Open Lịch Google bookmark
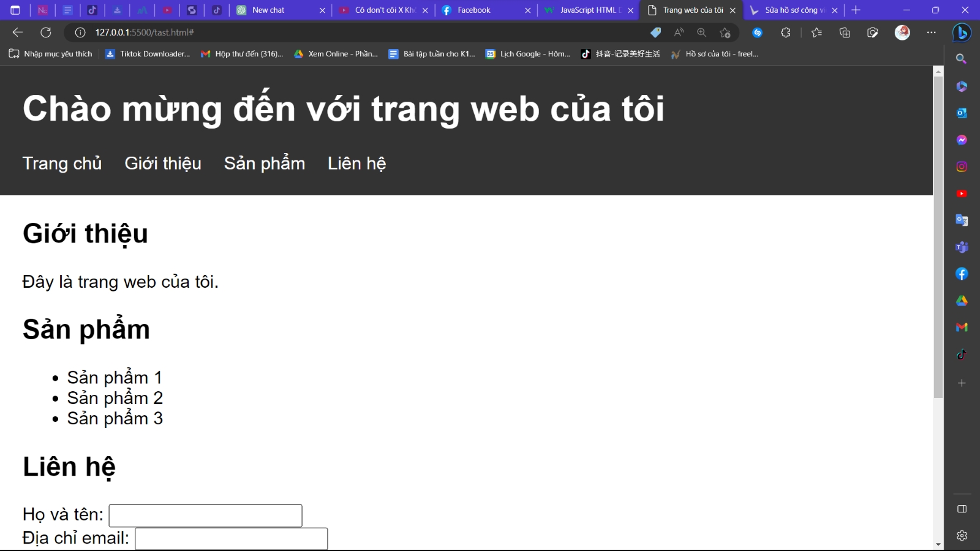 click(528, 54)
